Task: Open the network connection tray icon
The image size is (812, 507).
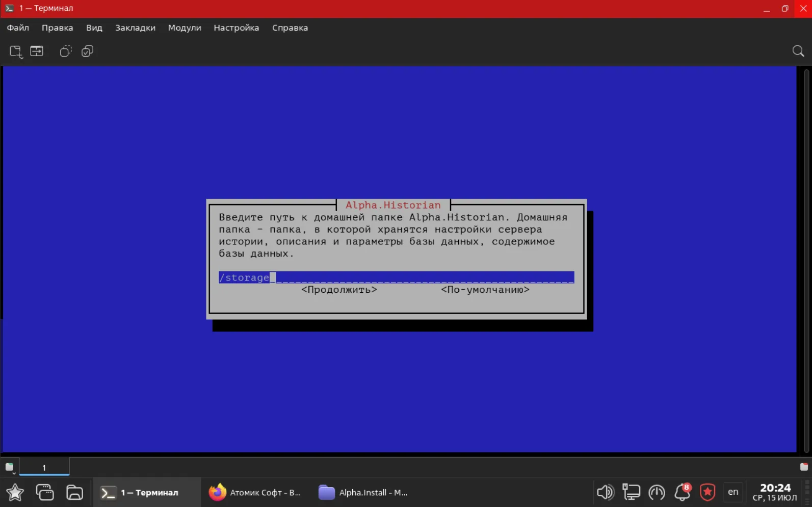Action: tap(631, 492)
